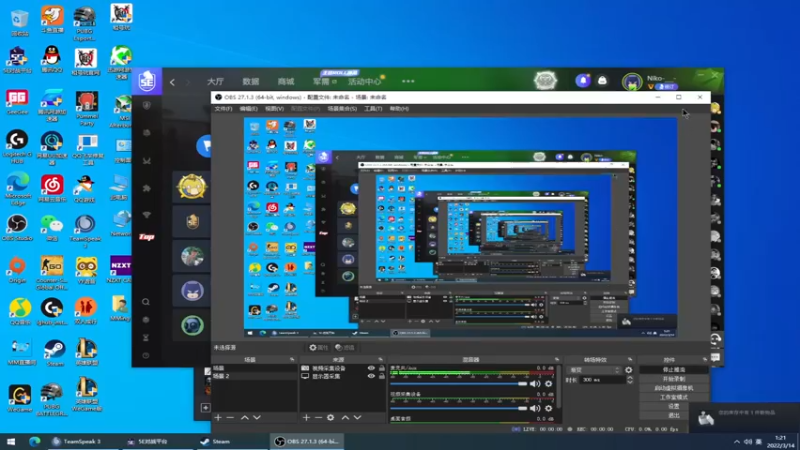Open settings gear for 视频采集设备 mixer channel
This screenshot has height=450, width=800.
(548, 408)
